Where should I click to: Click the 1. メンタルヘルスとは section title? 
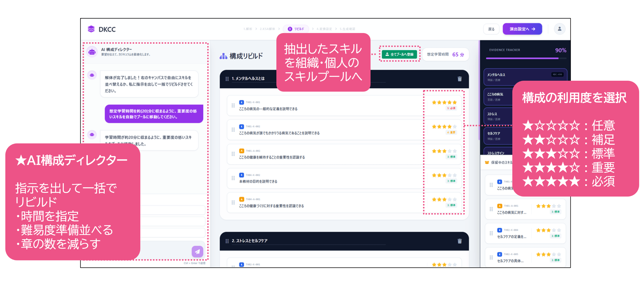pyautogui.click(x=248, y=79)
